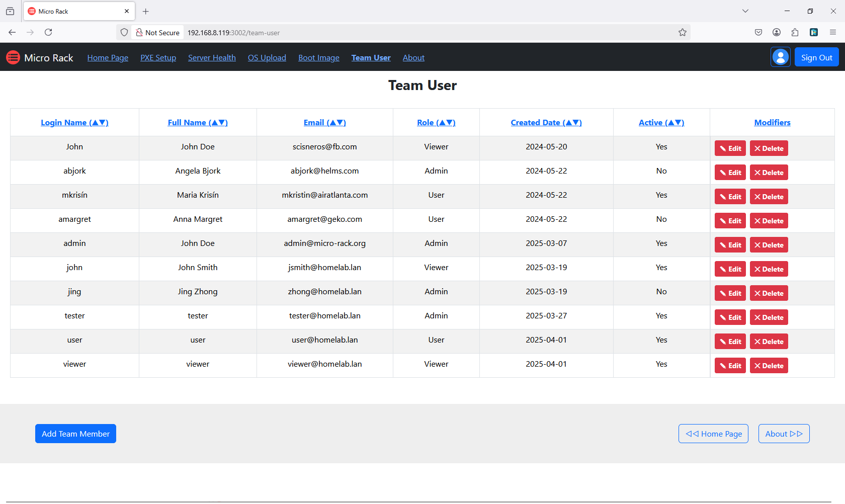Edit the mkrisín user
845x504 pixels.
click(x=730, y=197)
